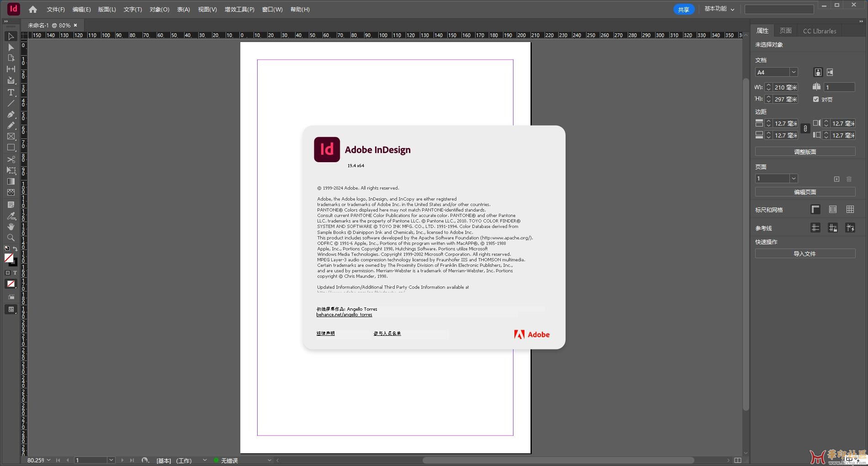868x466 pixels.
Task: Click the search field in top bar
Action: (779, 9)
